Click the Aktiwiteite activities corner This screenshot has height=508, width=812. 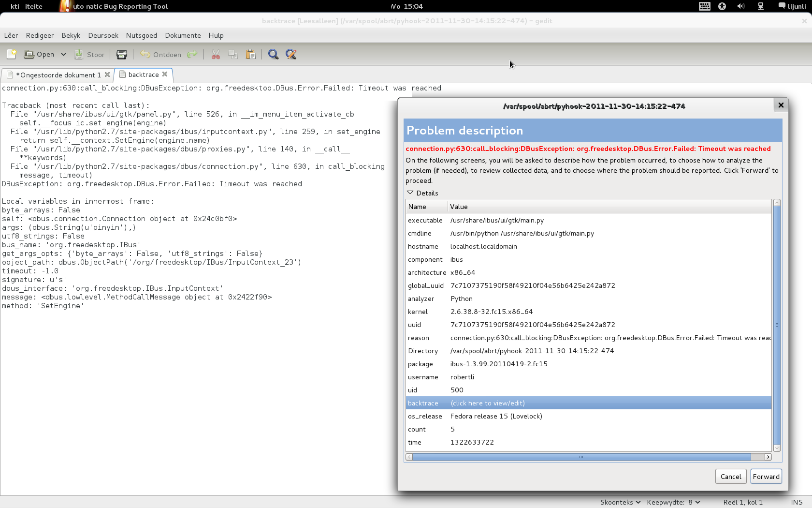27,6
